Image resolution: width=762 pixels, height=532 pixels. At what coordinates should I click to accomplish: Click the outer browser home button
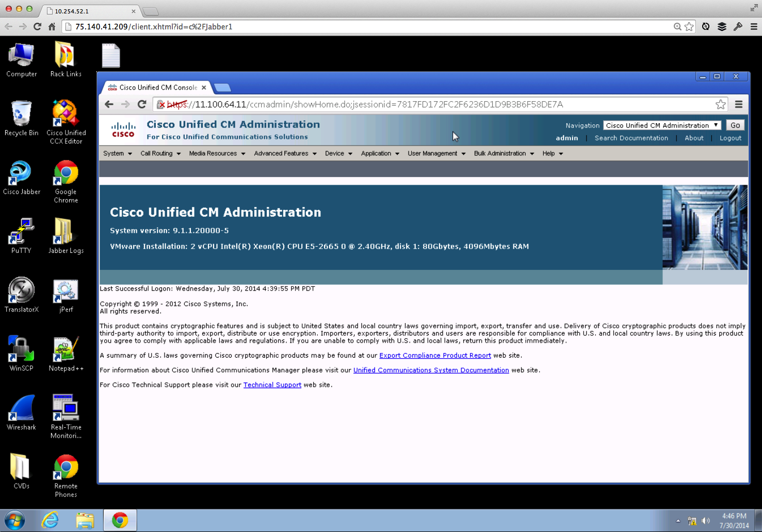click(52, 26)
